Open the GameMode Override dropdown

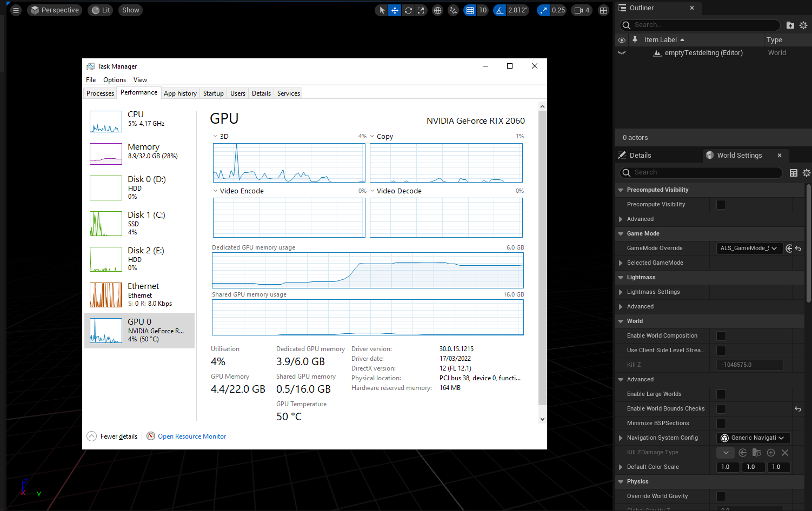tap(749, 248)
